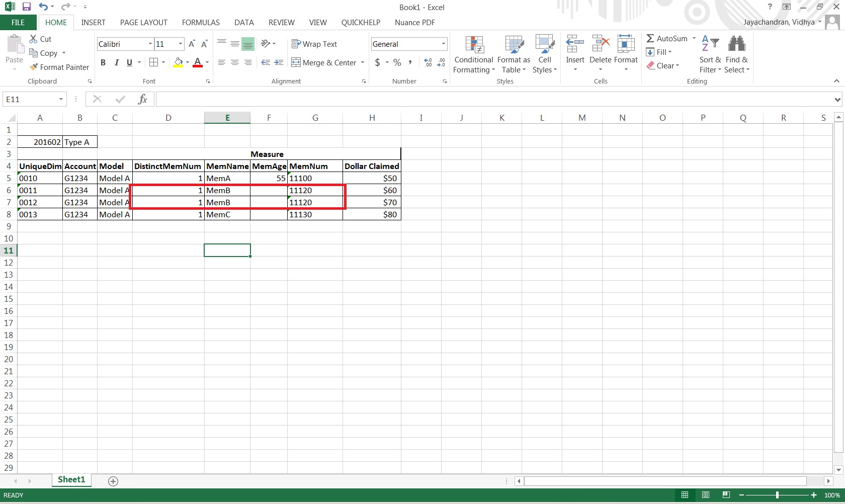
Task: Click the Increase Indent icon
Action: tap(279, 62)
